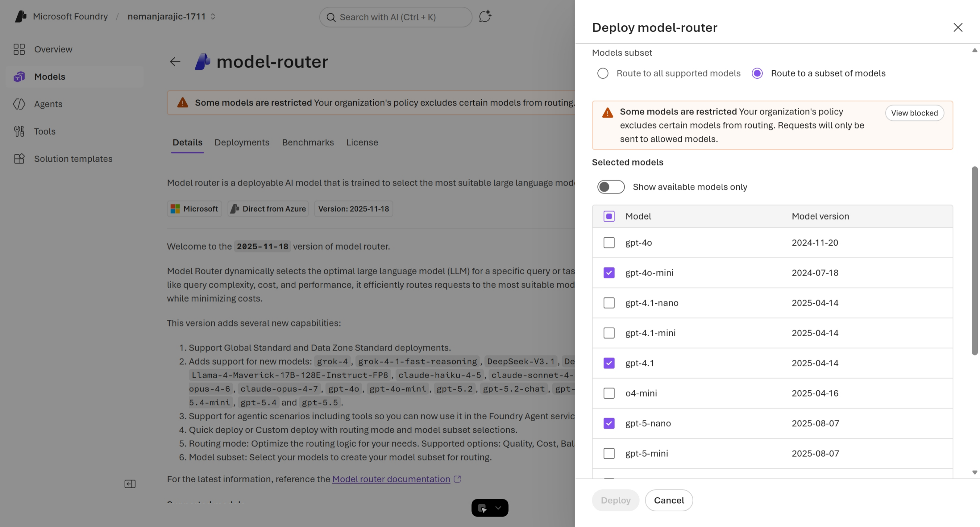This screenshot has height=527, width=980.
Task: Click the Cancel button
Action: click(669, 501)
